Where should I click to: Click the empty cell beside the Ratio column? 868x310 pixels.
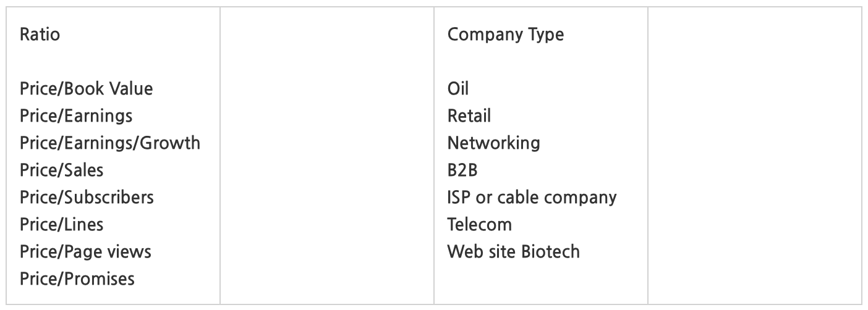click(x=327, y=155)
